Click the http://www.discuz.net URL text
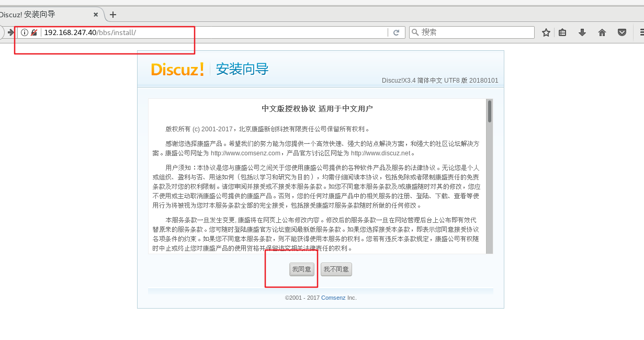The width and height of the screenshot is (644, 340). 380,153
